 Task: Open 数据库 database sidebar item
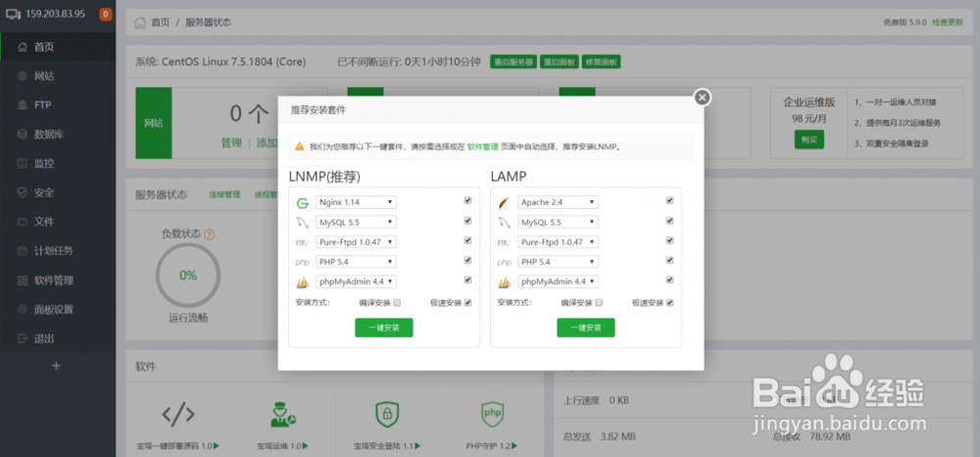58,134
